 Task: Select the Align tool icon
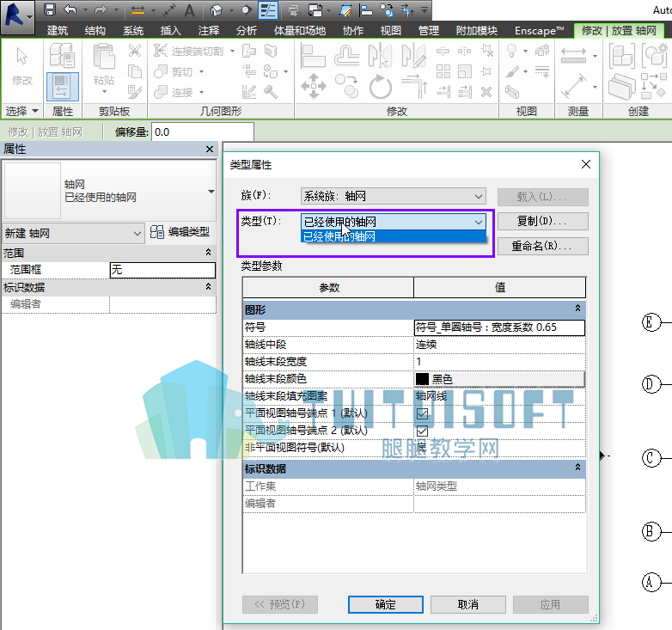pyautogui.click(x=313, y=56)
